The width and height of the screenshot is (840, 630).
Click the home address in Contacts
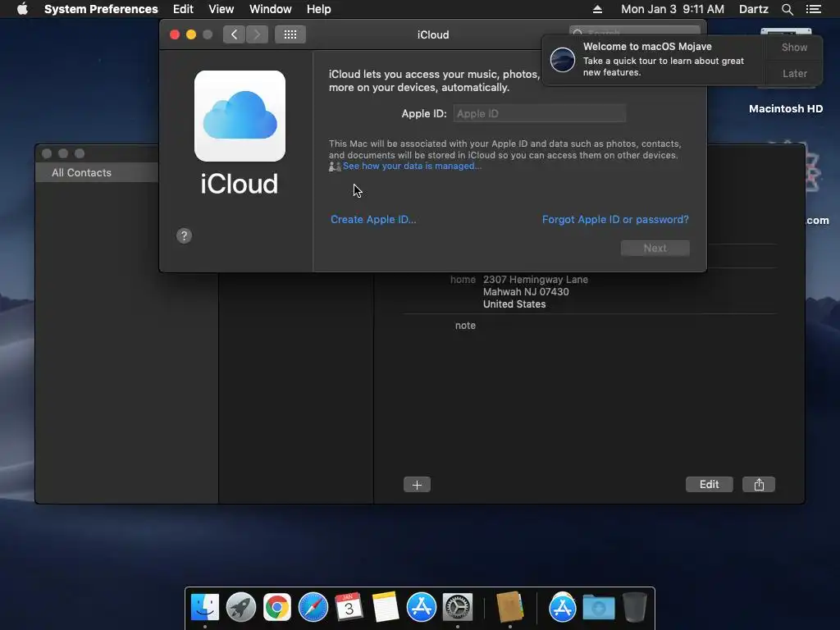click(x=535, y=292)
